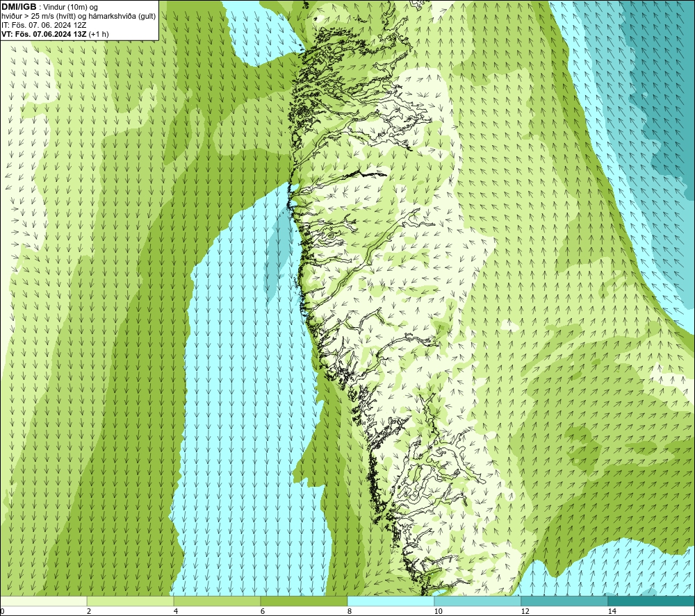Click the '6' scale label
Screen dimensions: 695x616
click(263, 612)
